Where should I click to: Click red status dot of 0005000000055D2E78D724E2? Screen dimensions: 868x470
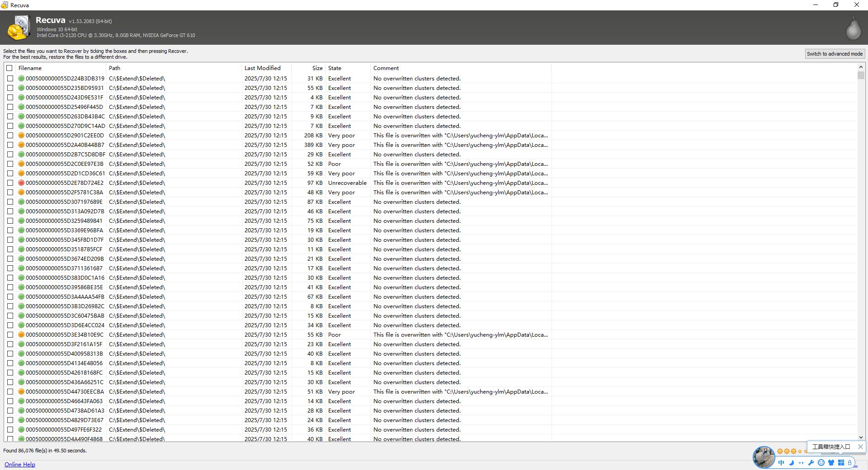coord(21,183)
